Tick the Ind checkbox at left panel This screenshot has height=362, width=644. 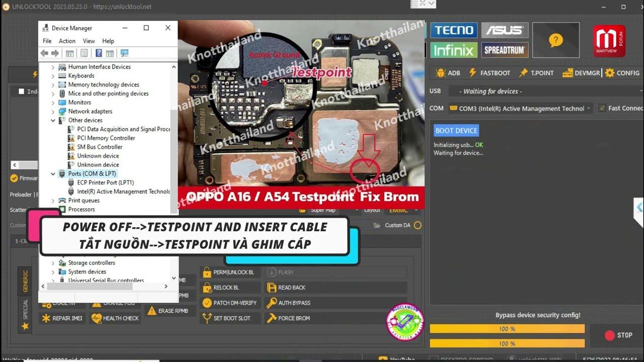[x=21, y=92]
